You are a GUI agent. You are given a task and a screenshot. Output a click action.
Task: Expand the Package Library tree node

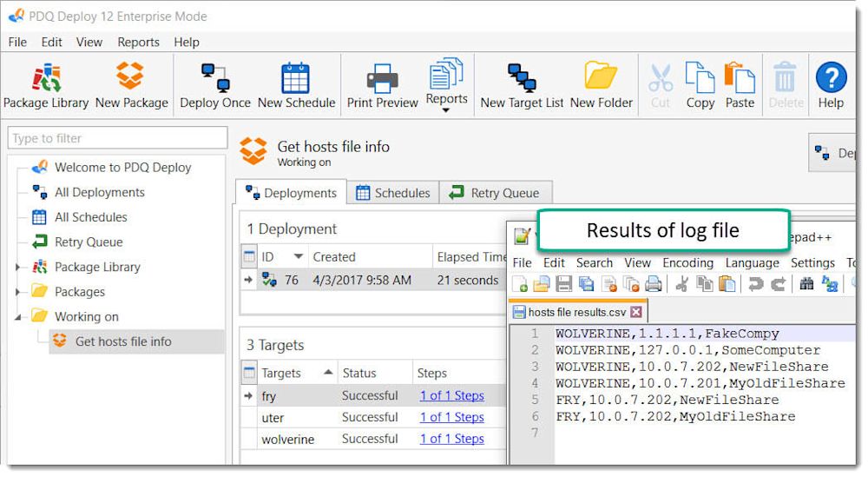(17, 267)
